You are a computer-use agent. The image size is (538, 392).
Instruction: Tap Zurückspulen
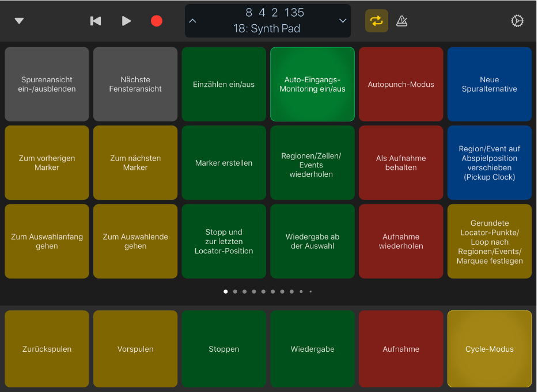[x=47, y=349]
